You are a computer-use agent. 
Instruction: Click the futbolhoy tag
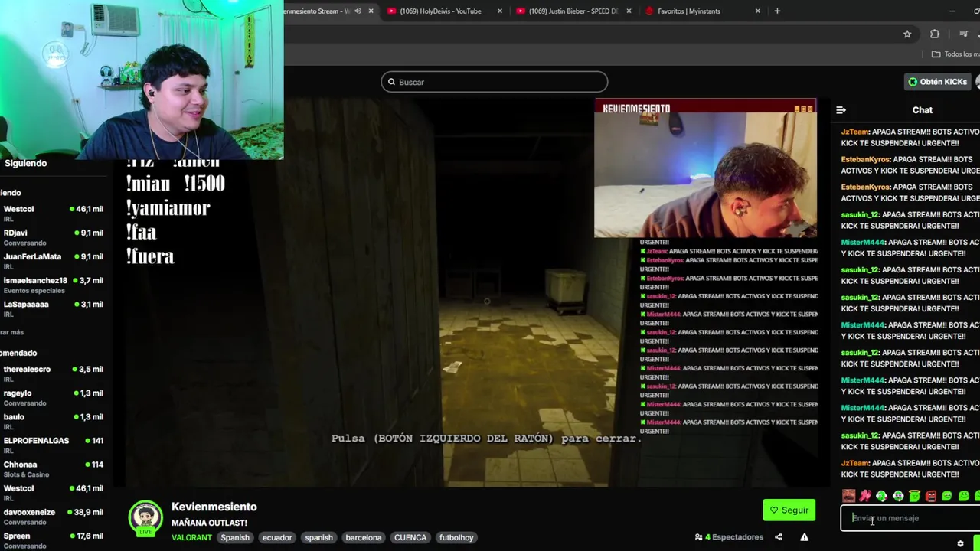[456, 537]
